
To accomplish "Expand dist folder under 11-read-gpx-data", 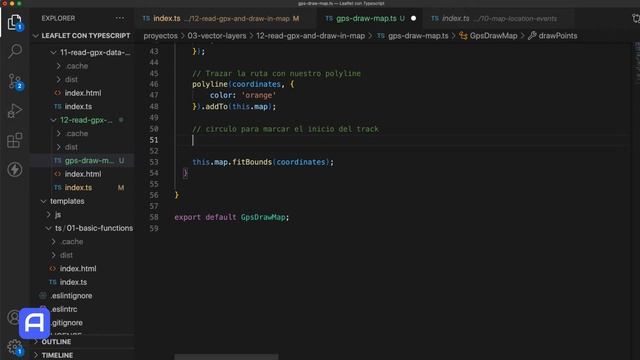I will (x=67, y=80).
